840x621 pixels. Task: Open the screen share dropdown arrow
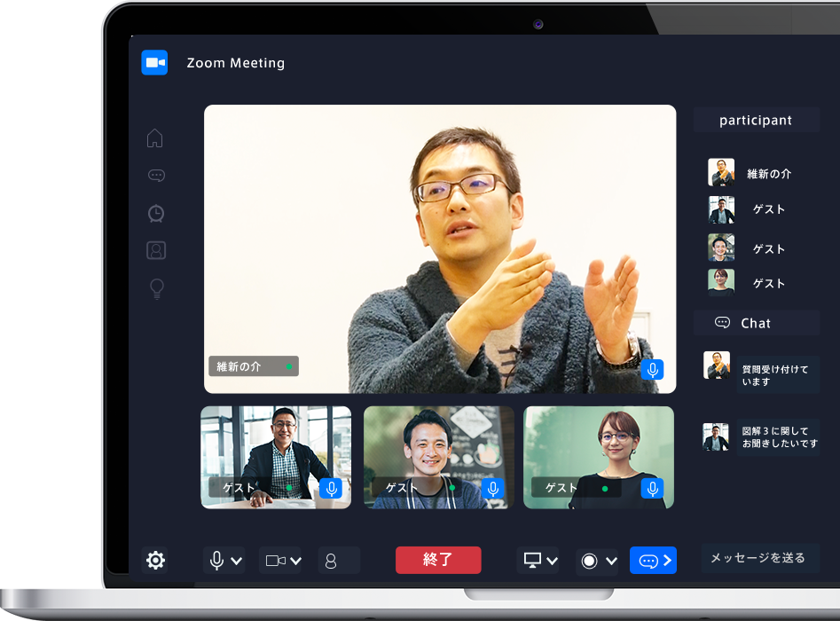tap(553, 561)
